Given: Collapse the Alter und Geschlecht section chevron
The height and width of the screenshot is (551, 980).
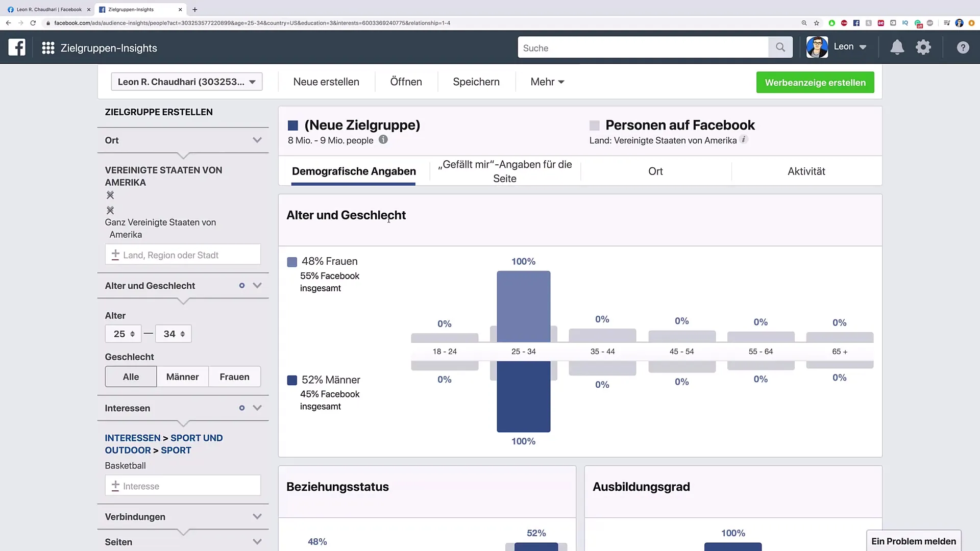Looking at the screenshot, I should [257, 285].
